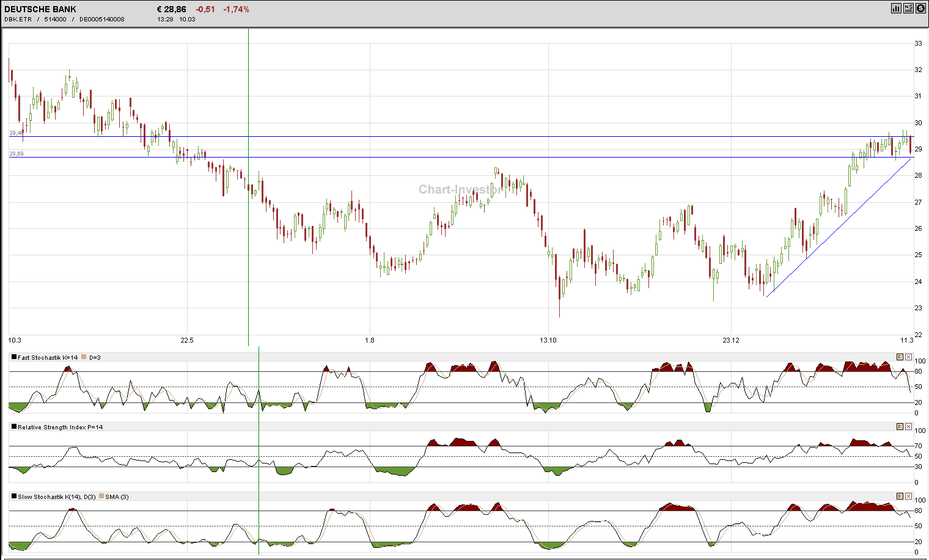Select the DEUTSCHE BANK title label
The width and height of the screenshot is (929, 560).
(x=40, y=9)
